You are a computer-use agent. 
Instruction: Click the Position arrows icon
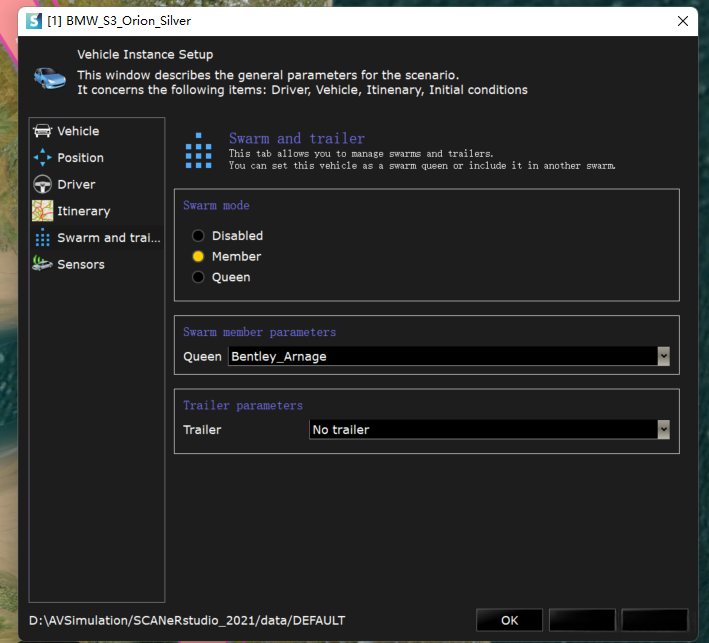click(43, 157)
